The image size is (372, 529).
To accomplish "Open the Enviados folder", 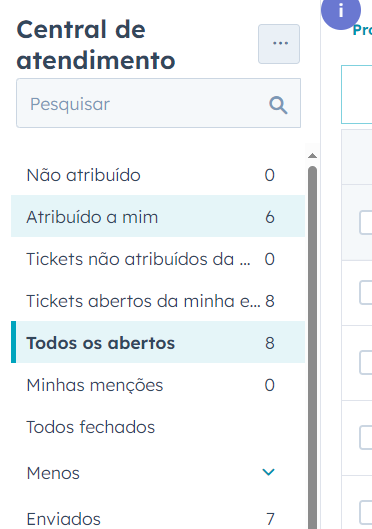I will pos(158,518).
